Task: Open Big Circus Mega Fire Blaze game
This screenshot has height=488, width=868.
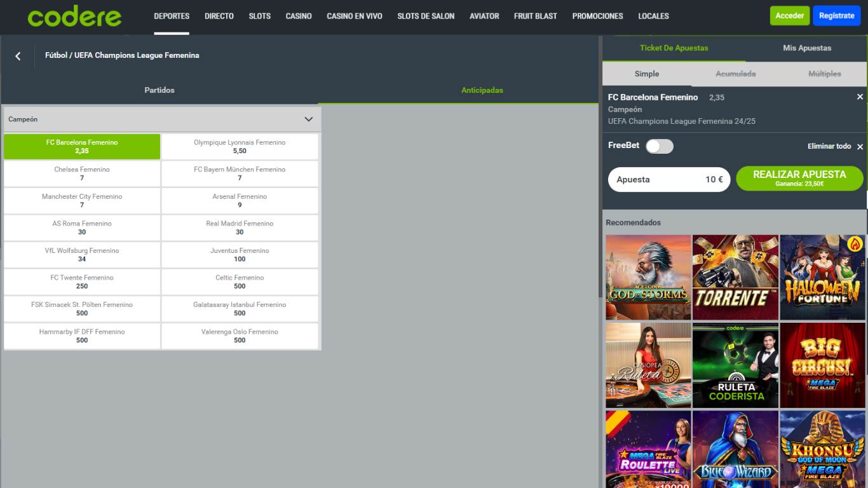Action: (x=823, y=365)
